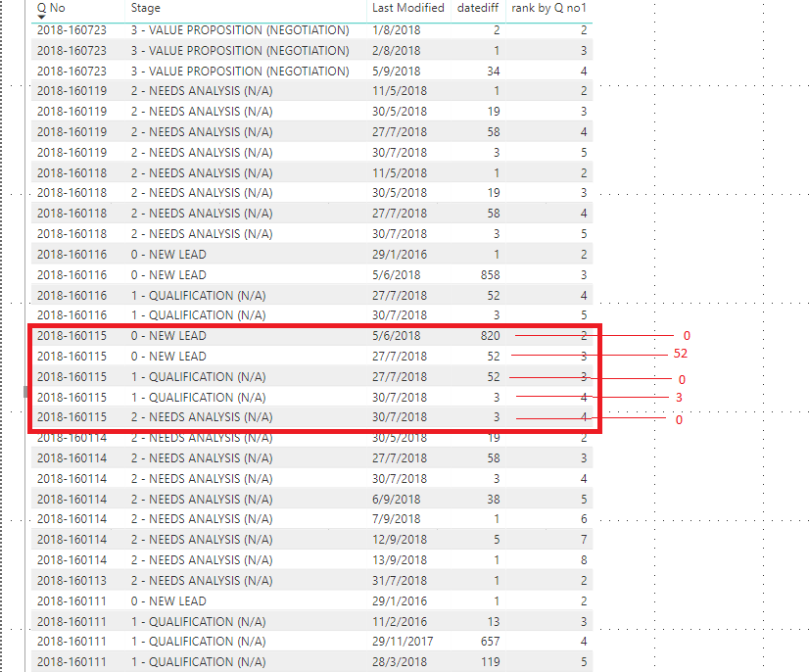Select the datediff cell showing 820

(x=490, y=336)
